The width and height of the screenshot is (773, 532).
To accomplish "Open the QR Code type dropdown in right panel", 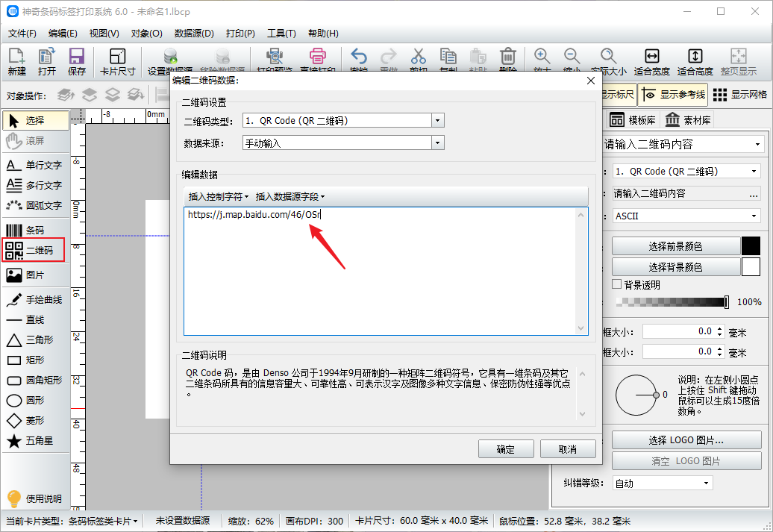I will [x=686, y=172].
